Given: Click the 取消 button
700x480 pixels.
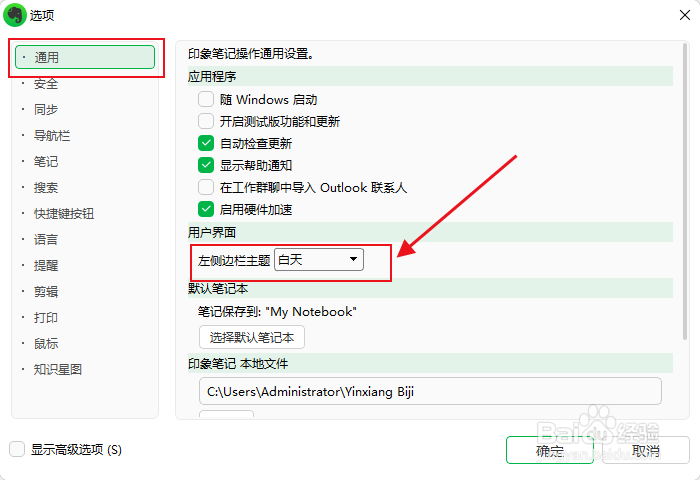Looking at the screenshot, I should tap(646, 450).
